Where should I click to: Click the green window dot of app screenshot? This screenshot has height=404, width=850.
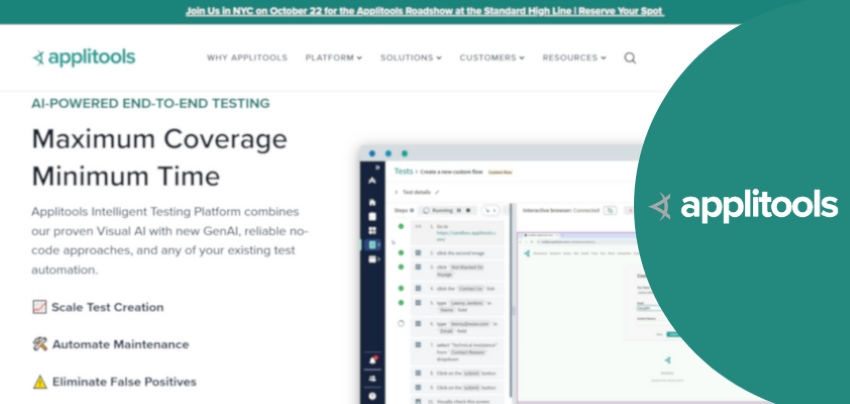(404, 153)
